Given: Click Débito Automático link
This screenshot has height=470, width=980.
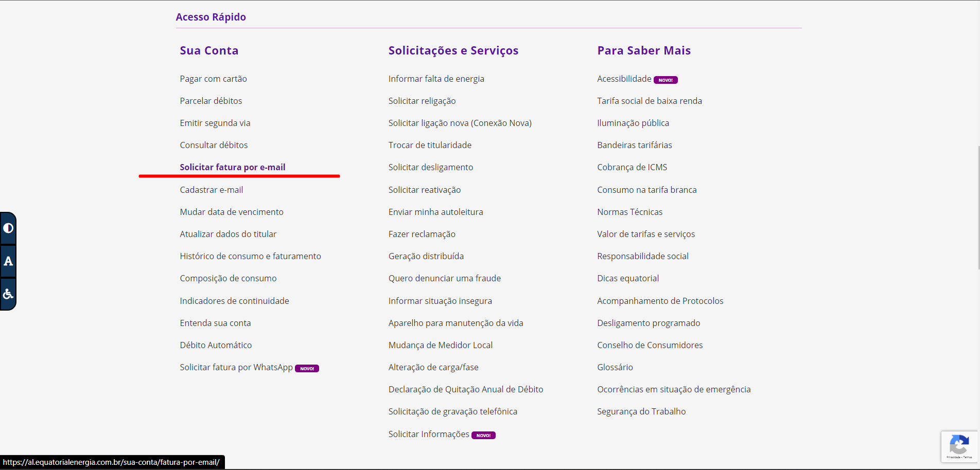Looking at the screenshot, I should tap(216, 345).
